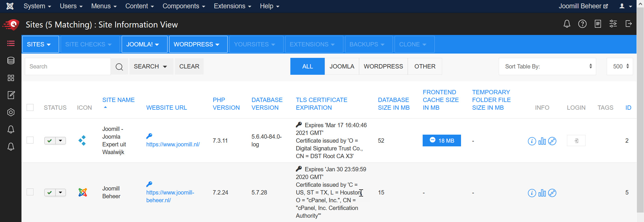Open info icon for Joomill Beheer site
This screenshot has width=644, height=222.
pyautogui.click(x=532, y=193)
